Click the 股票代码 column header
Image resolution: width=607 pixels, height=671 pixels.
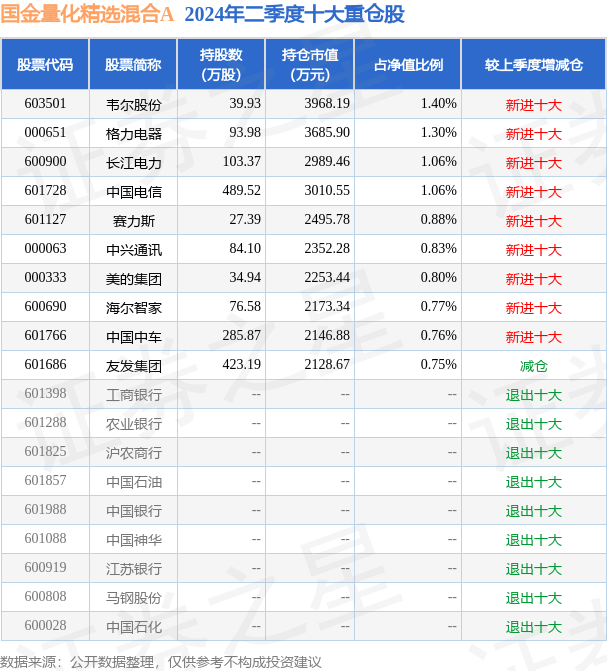(45, 65)
